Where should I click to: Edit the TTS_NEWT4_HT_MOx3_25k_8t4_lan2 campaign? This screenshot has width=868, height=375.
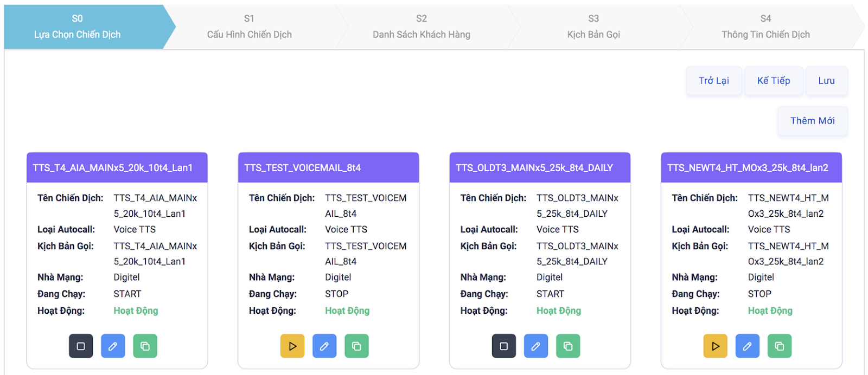(747, 346)
